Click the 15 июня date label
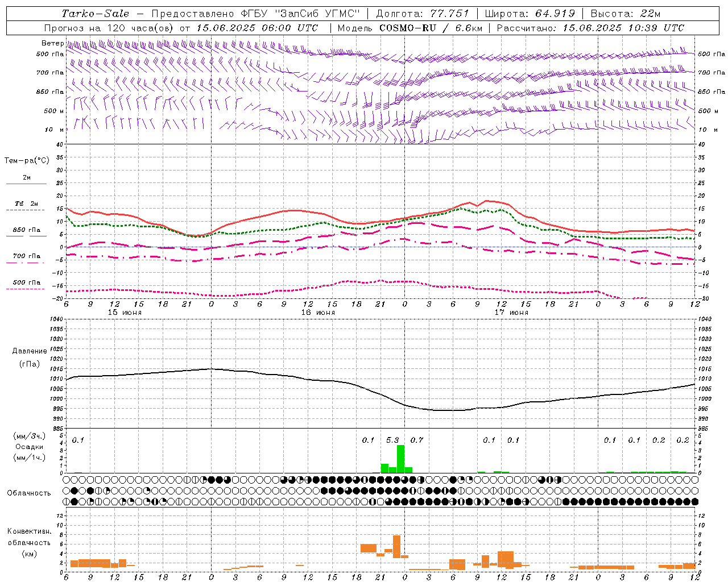This screenshot has width=728, height=582. click(125, 313)
